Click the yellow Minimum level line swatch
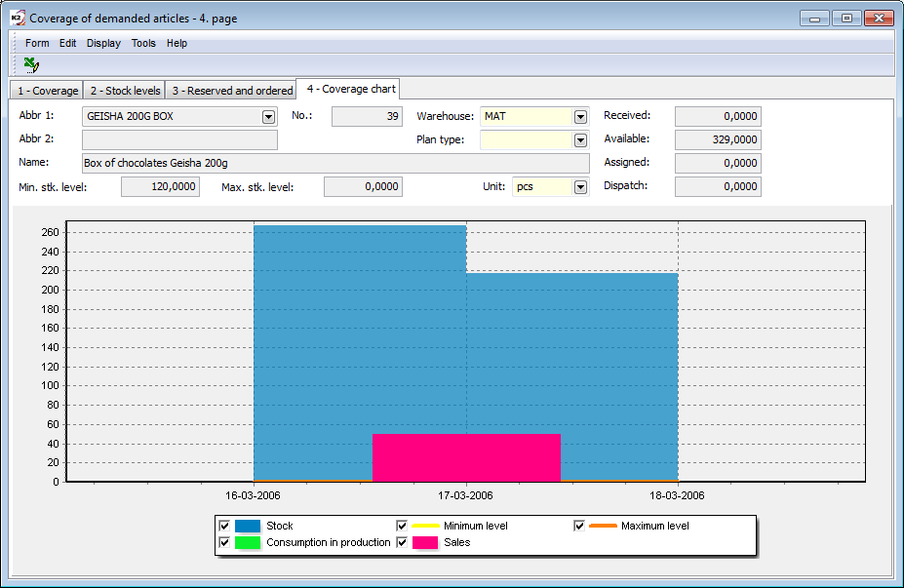The width and height of the screenshot is (904, 588). pos(425,526)
